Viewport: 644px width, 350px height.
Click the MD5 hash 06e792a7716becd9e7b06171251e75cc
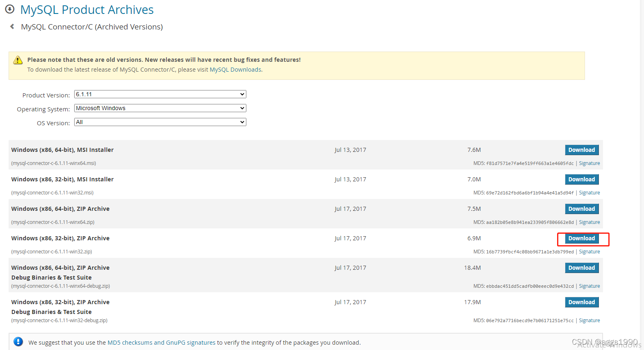point(530,321)
